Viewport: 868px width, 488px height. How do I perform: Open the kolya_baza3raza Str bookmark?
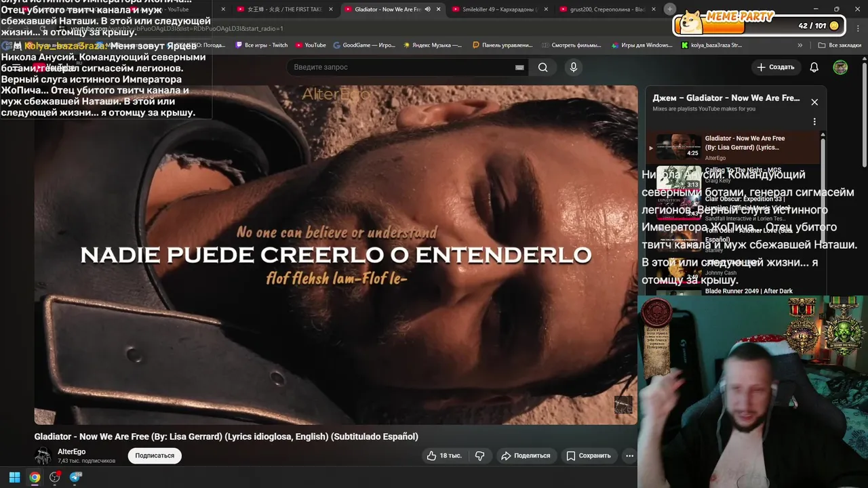711,45
